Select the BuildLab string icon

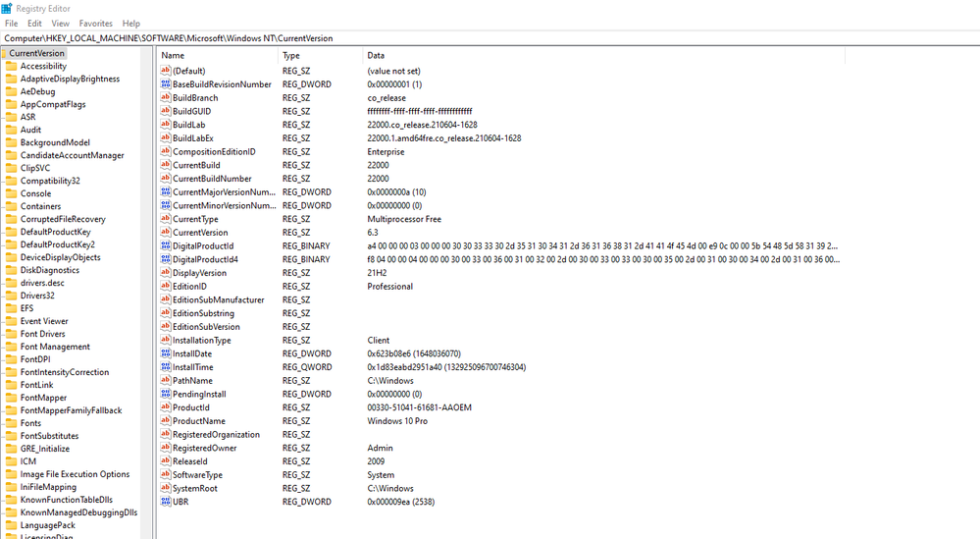click(166, 125)
